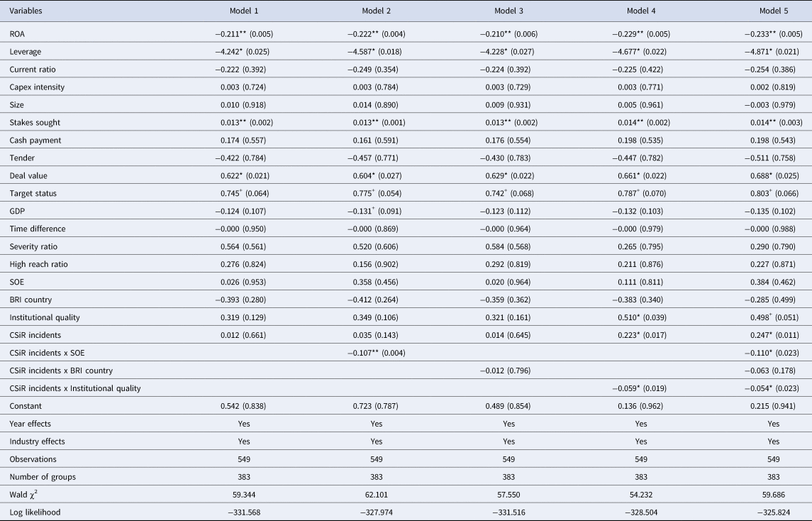812x521 pixels.
Task: Click the Model 5 column header
Action: [x=773, y=12]
